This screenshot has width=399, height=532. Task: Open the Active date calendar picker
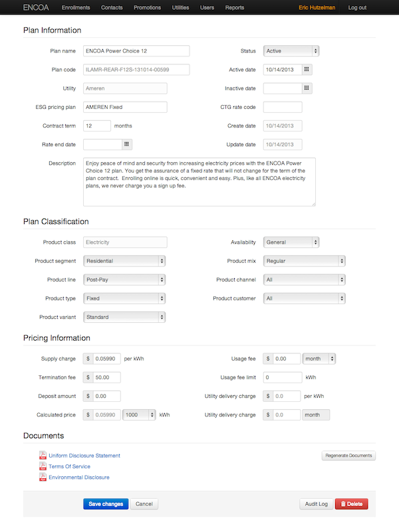(307, 69)
